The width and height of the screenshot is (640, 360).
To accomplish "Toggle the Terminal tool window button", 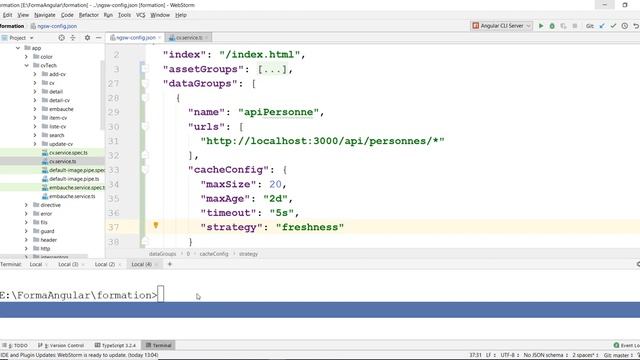I will pos(158,345).
